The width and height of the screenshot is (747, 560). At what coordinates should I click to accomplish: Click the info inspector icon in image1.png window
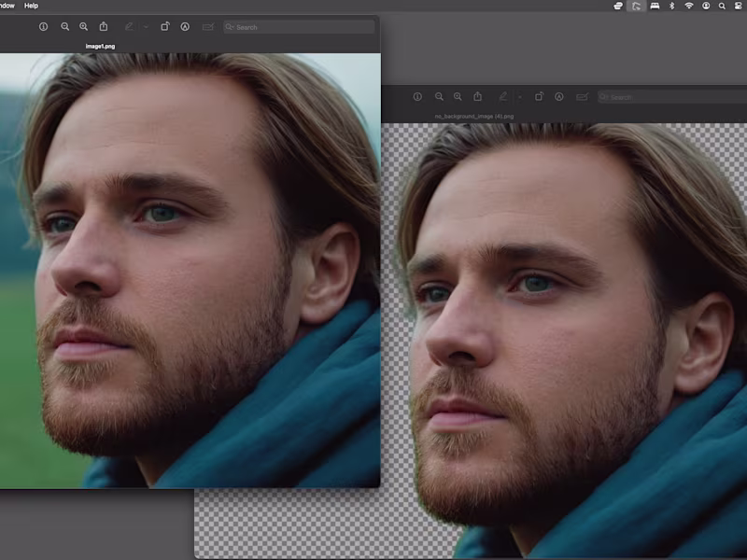(x=43, y=27)
